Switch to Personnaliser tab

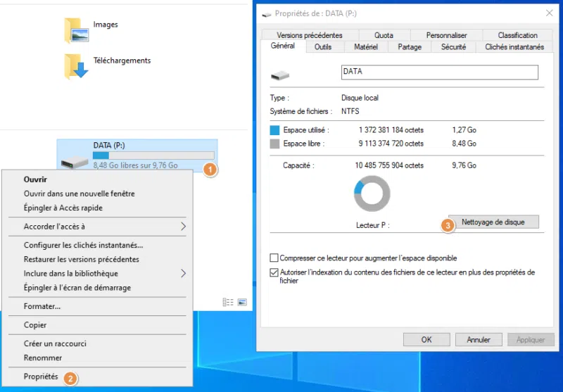click(x=447, y=35)
